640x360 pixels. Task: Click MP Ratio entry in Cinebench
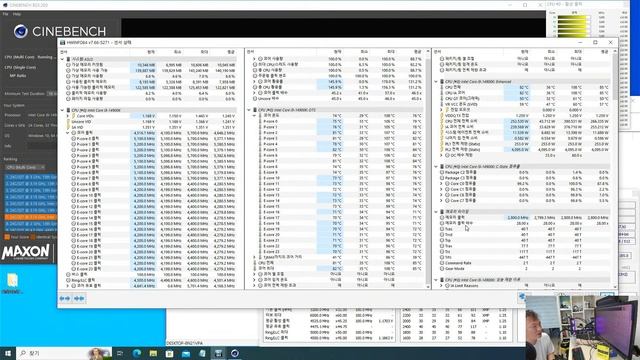click(x=18, y=76)
